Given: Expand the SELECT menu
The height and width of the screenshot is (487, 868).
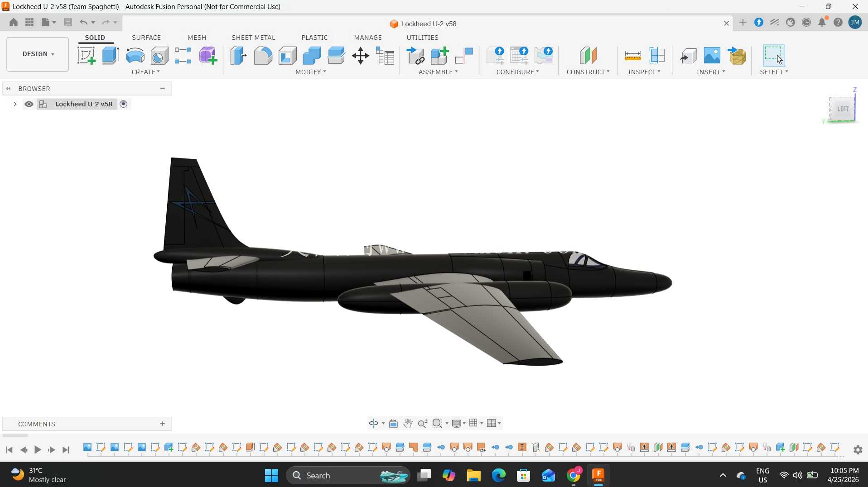Looking at the screenshot, I should [x=774, y=72].
